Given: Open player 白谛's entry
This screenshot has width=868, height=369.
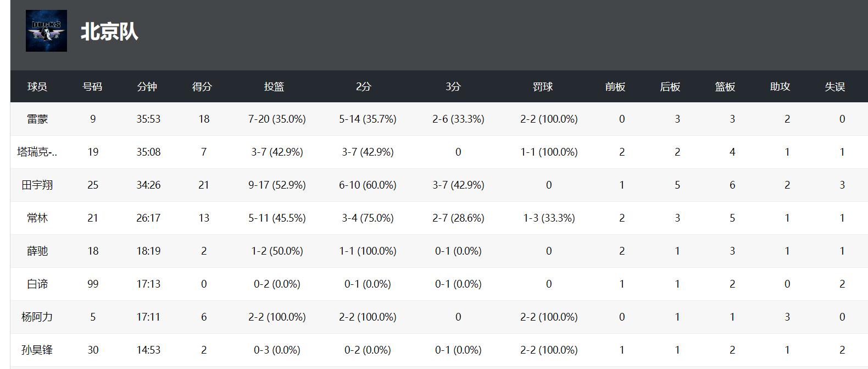Looking at the screenshot, I should coord(37,284).
